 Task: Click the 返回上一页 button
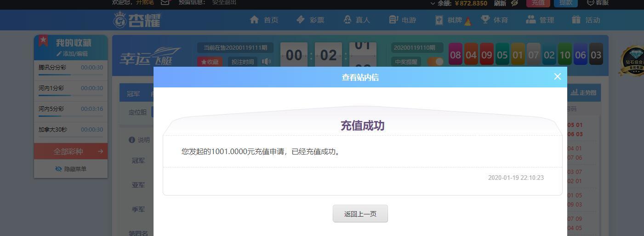(x=360, y=213)
